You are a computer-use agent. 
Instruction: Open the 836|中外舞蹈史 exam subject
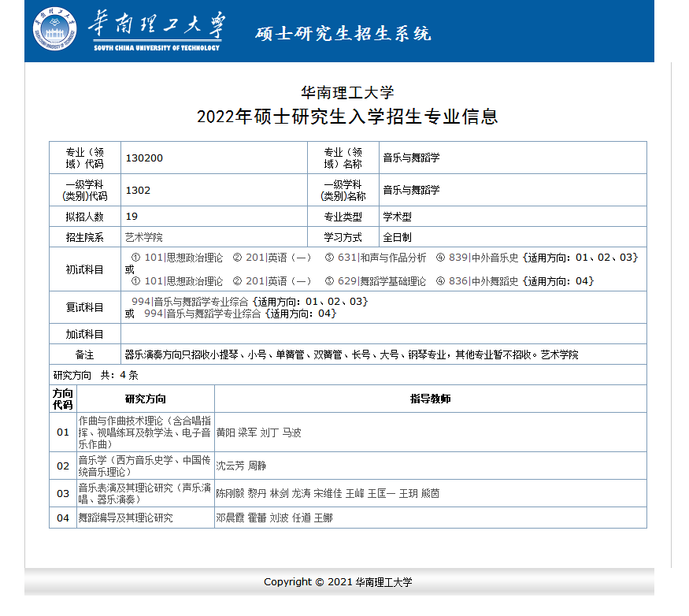point(483,281)
